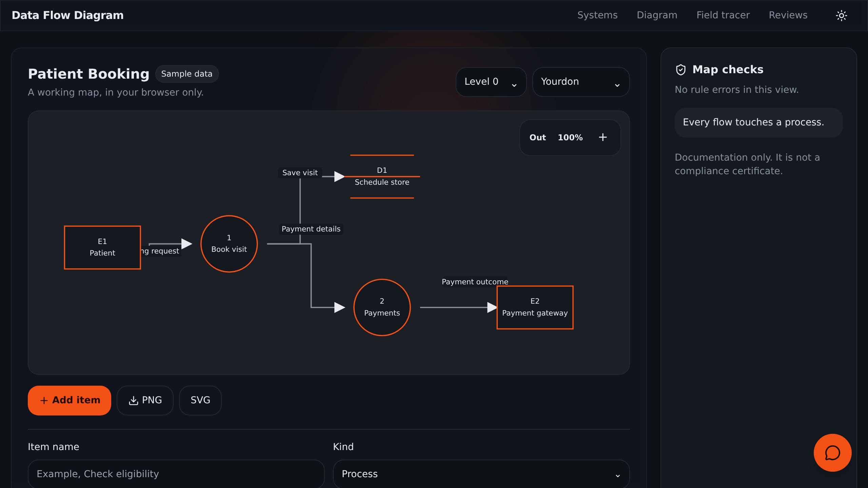868x488 pixels.
Task: Select the Payments process circle
Action: click(382, 307)
